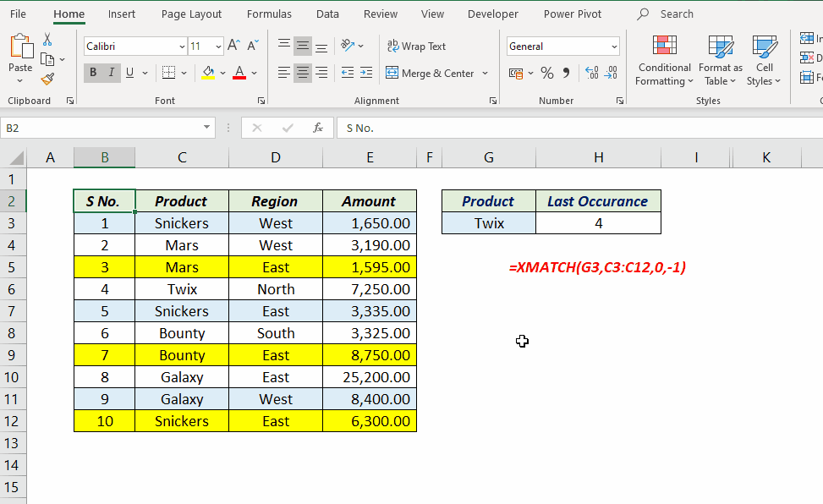Viewport: 823px width, 504px height.
Task: Click the Insert Function button
Action: coord(317,128)
